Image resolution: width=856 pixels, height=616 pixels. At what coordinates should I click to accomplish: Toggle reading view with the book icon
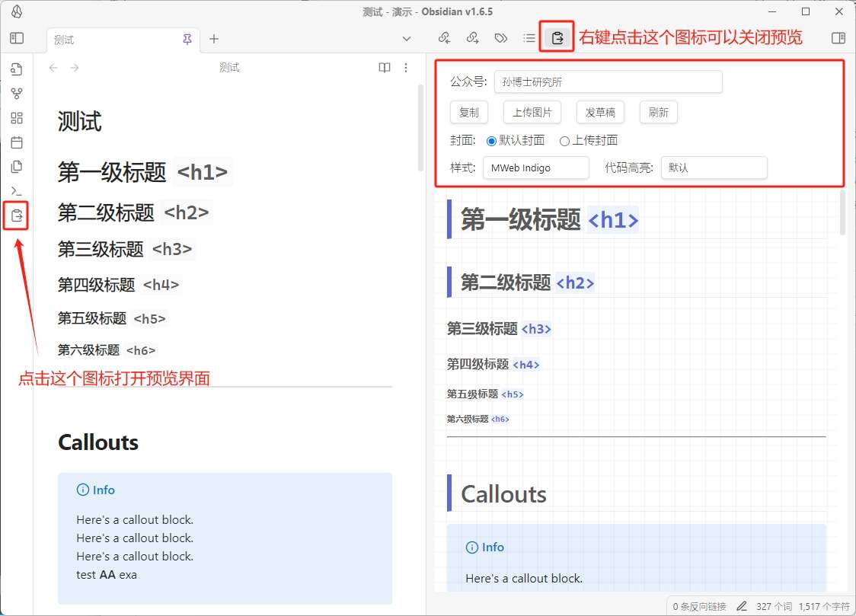pyautogui.click(x=385, y=68)
